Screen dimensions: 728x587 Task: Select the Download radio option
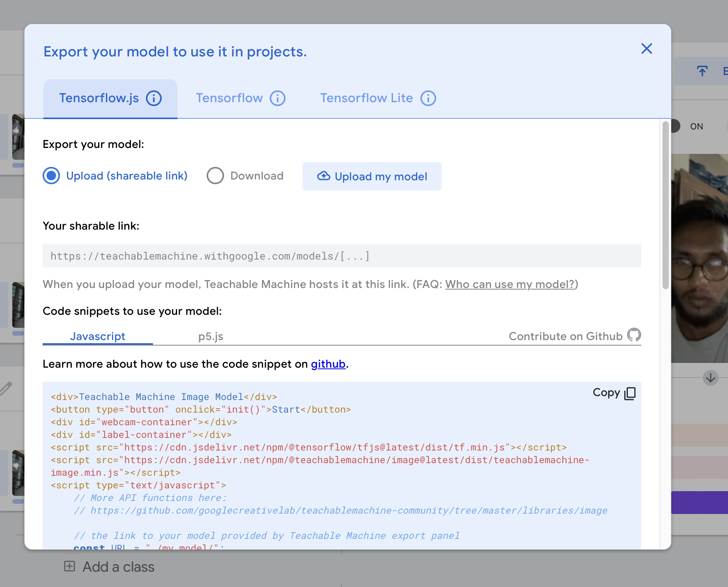click(215, 176)
